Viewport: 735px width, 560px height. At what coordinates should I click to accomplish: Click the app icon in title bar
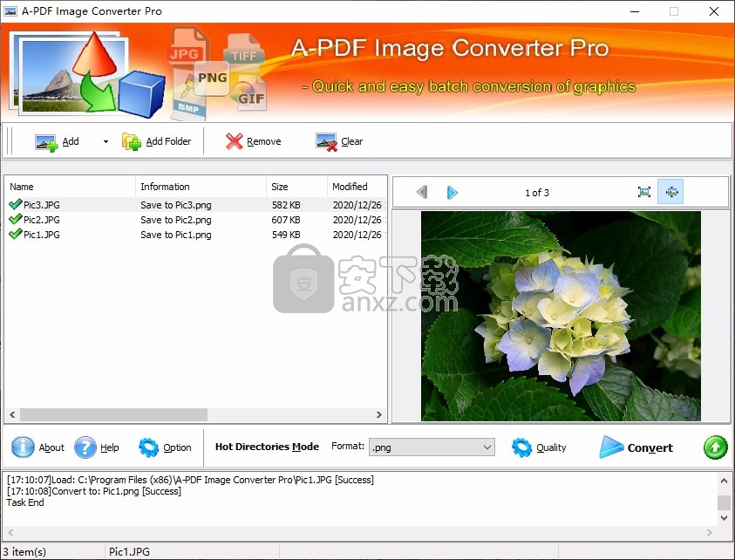click(x=10, y=10)
